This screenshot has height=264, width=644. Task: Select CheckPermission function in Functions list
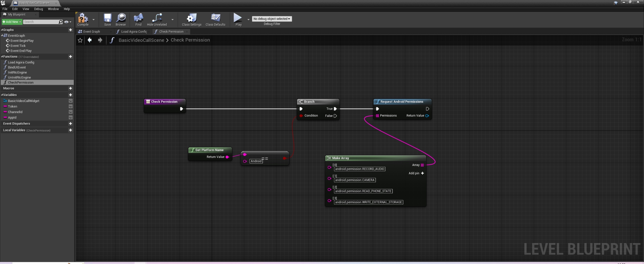(21, 82)
